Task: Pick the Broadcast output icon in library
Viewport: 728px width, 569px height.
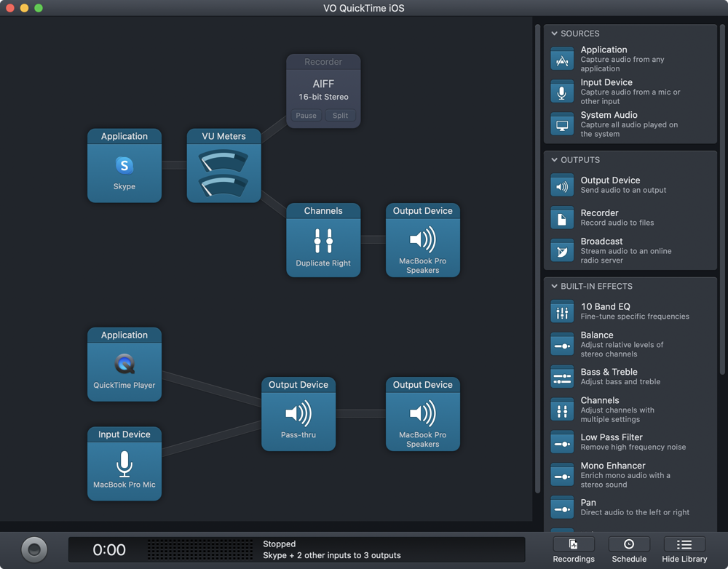Action: [x=562, y=251]
